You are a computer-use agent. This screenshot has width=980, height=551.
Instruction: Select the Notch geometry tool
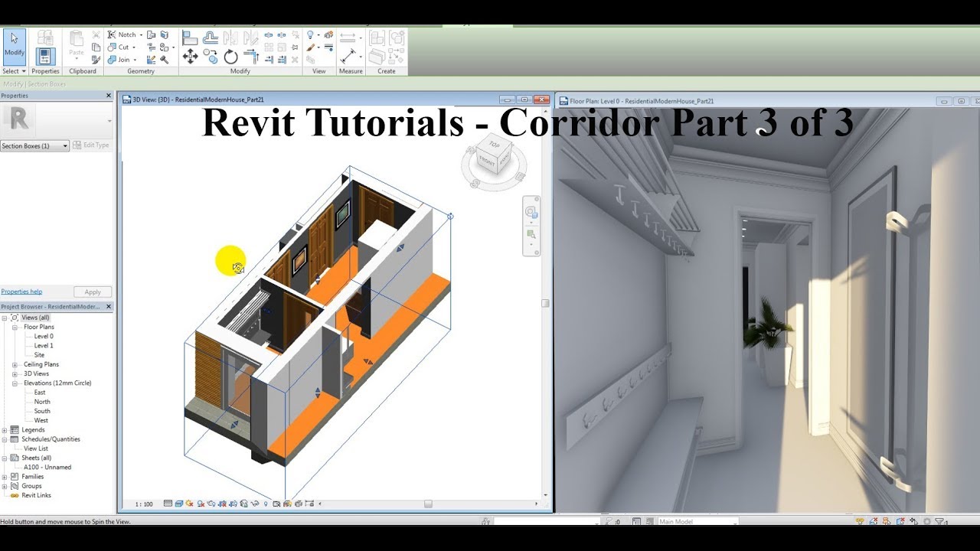122,34
